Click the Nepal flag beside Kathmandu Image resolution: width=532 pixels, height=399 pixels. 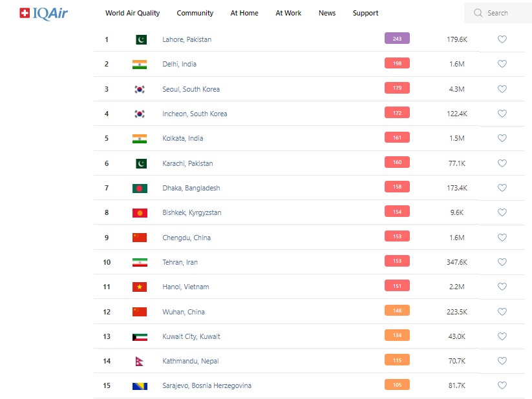pyautogui.click(x=140, y=361)
